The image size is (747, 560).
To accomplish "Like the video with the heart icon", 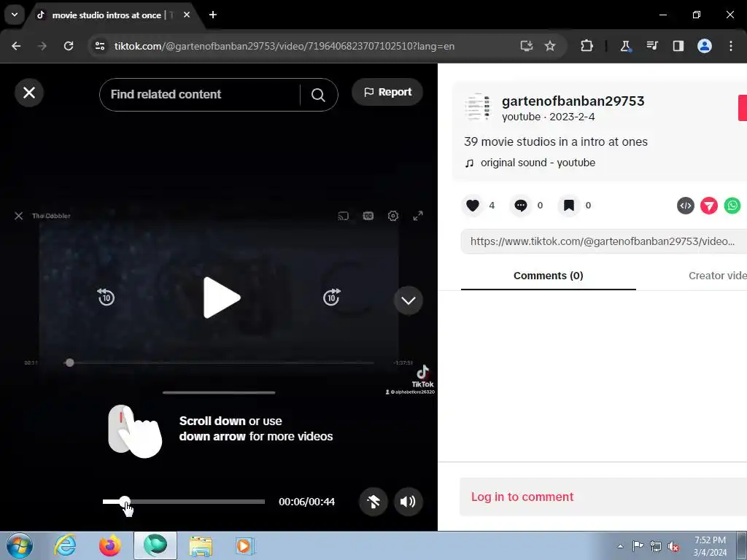I will [473, 205].
